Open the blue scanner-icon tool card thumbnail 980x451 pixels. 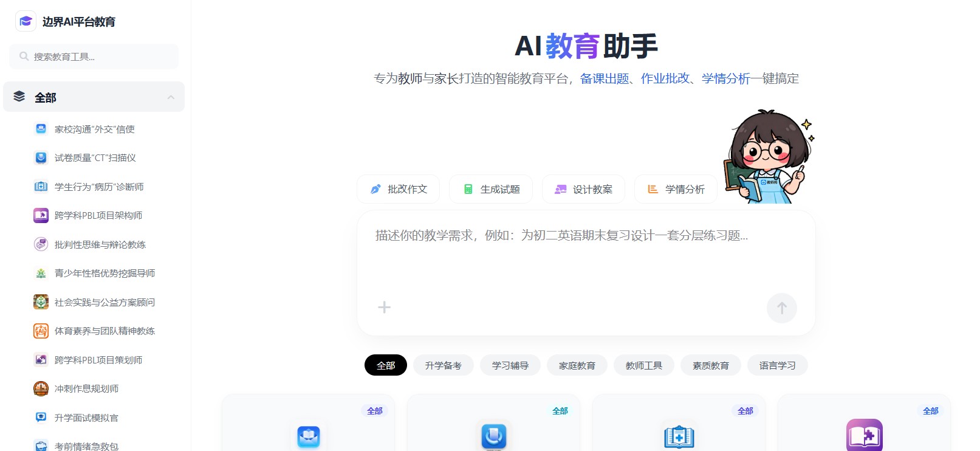(494, 436)
